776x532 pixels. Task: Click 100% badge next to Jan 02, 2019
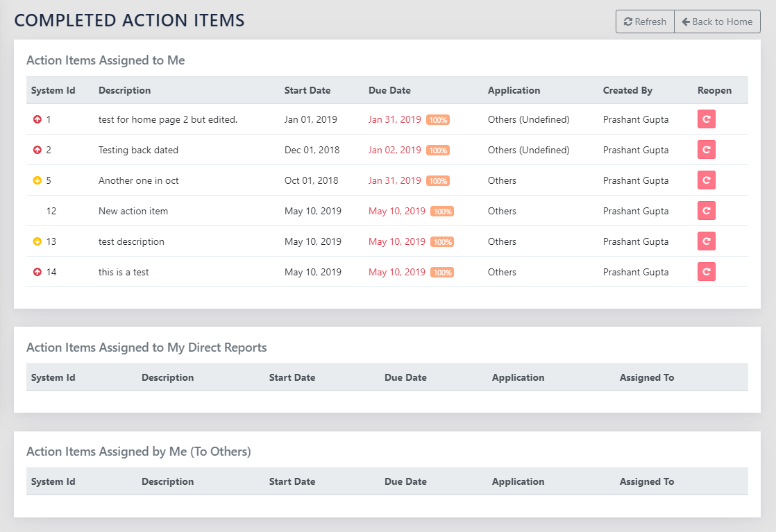[x=438, y=151]
